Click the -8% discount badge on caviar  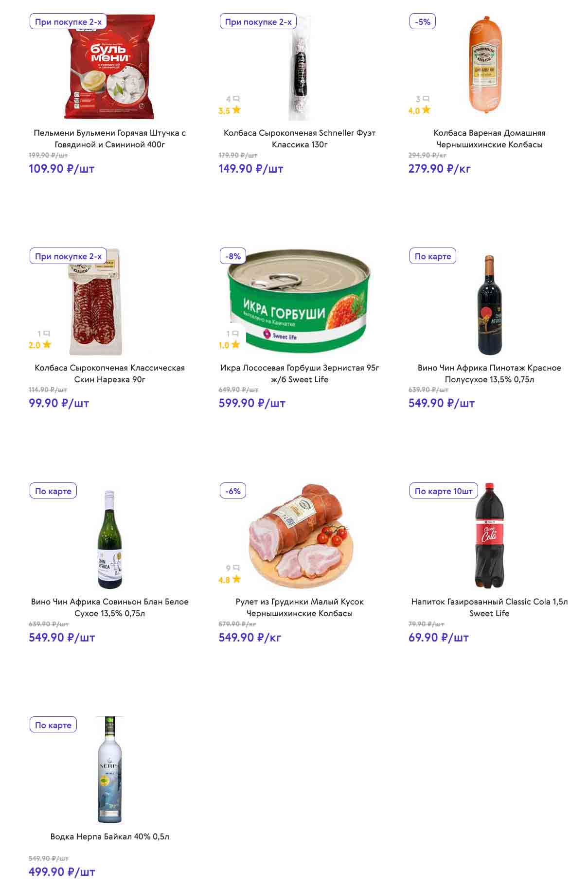pyautogui.click(x=233, y=256)
